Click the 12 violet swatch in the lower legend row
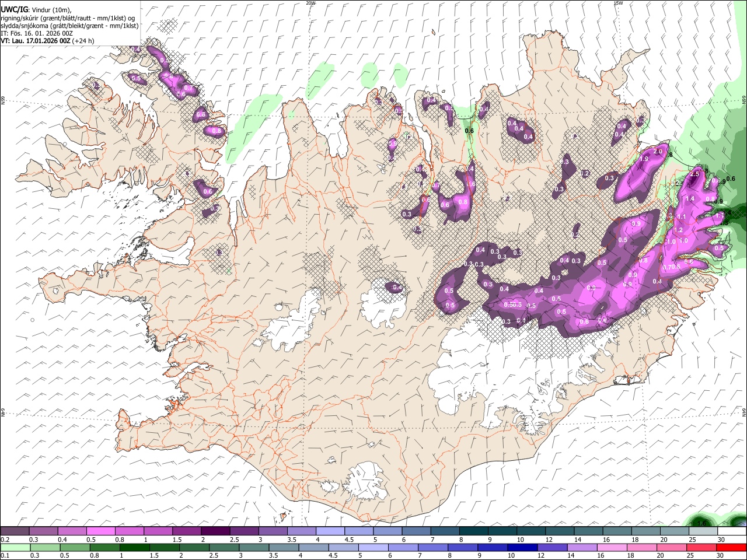The width and height of the screenshot is (747, 560). 551,548
